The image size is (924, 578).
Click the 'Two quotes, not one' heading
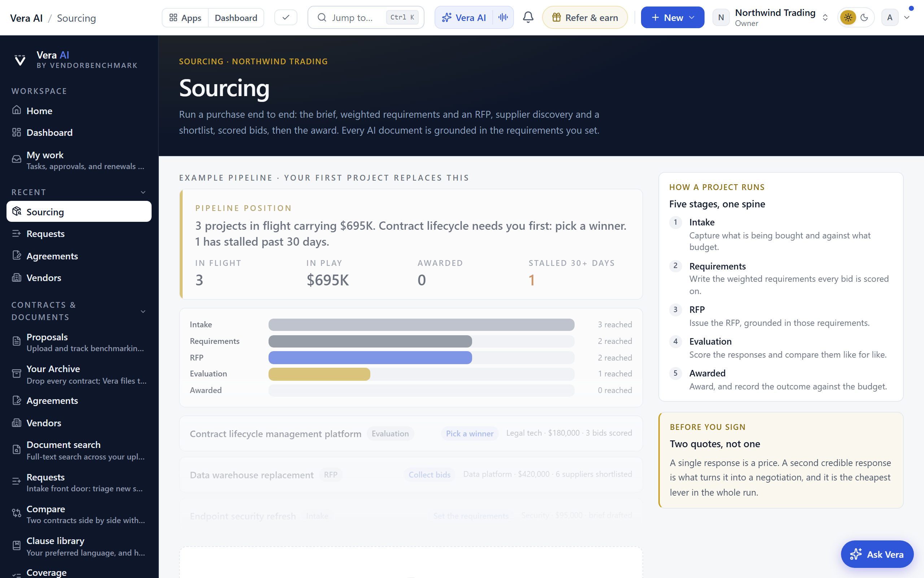(715, 444)
